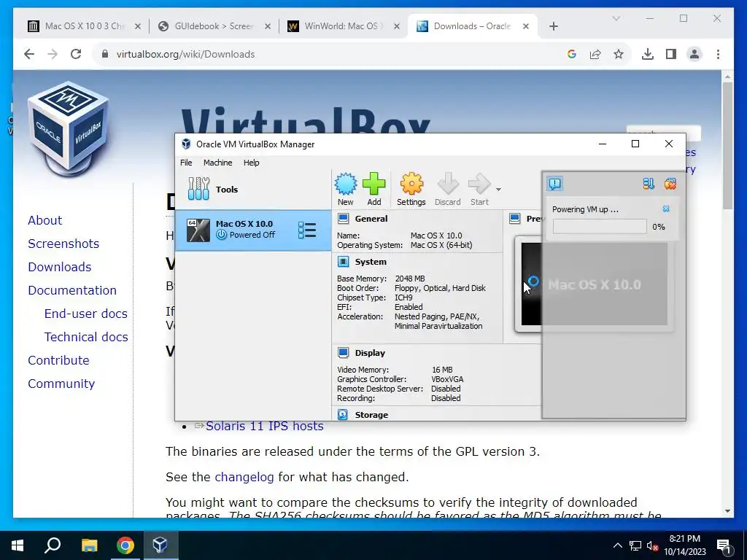Click the VirtualBox taskbar icon
The height and width of the screenshot is (560, 747).
click(160, 545)
